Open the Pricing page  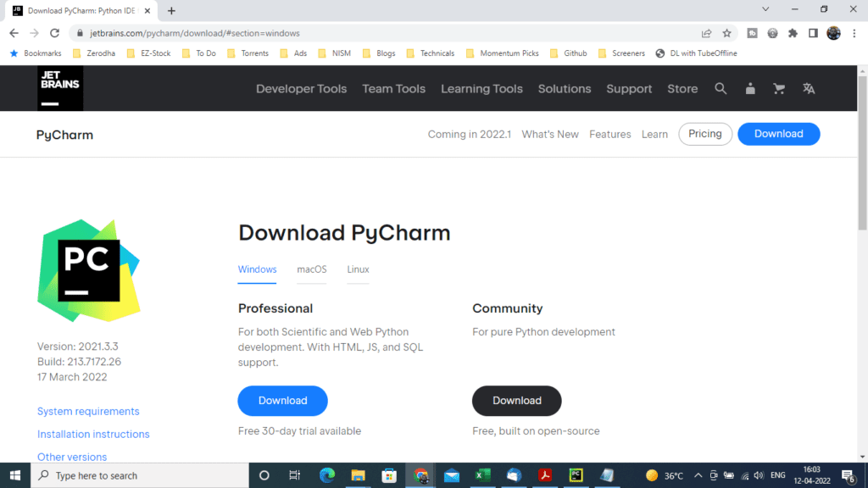pos(704,134)
